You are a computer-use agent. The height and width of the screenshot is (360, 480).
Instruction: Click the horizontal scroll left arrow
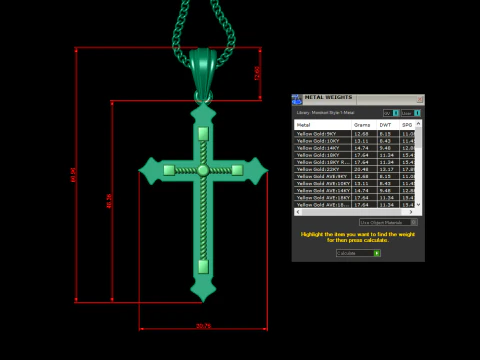tap(298, 212)
